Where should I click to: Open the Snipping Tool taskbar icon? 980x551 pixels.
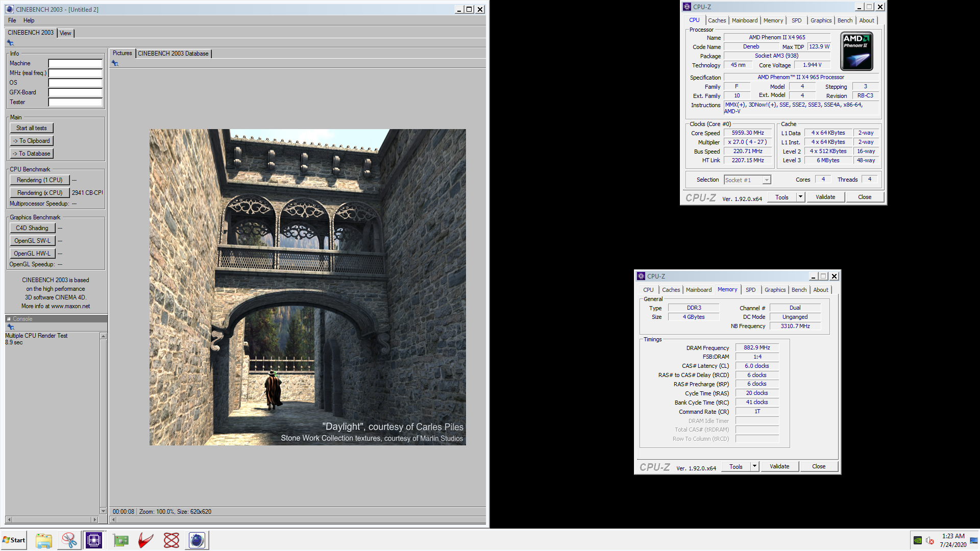point(69,540)
